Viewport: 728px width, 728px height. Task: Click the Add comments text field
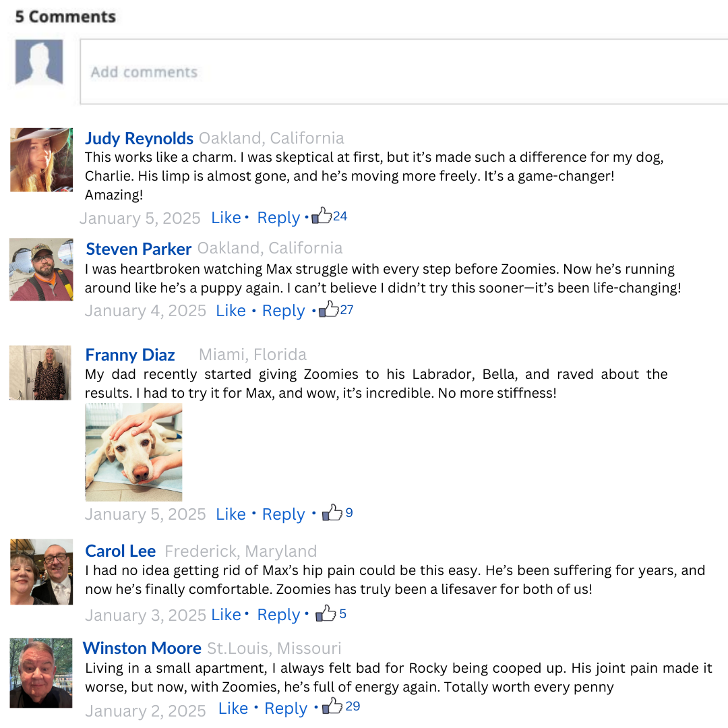(404, 71)
